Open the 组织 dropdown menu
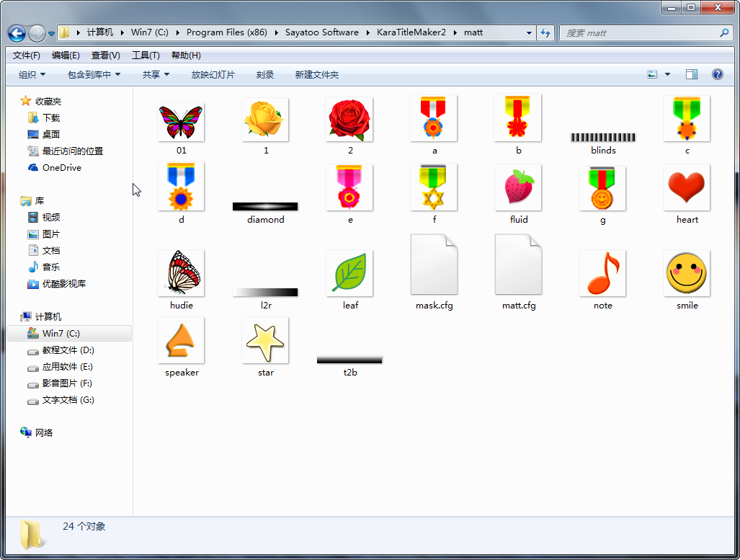This screenshot has width=740, height=560. pos(32,75)
